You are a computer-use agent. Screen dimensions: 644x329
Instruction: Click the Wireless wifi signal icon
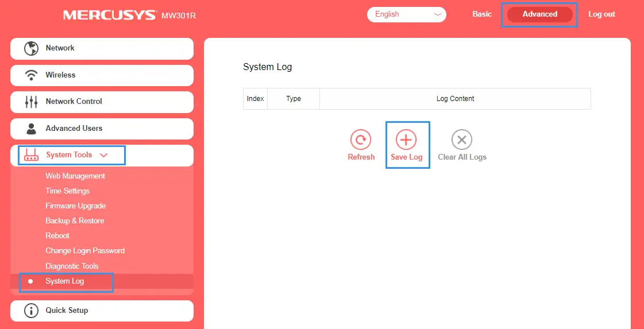click(31, 75)
